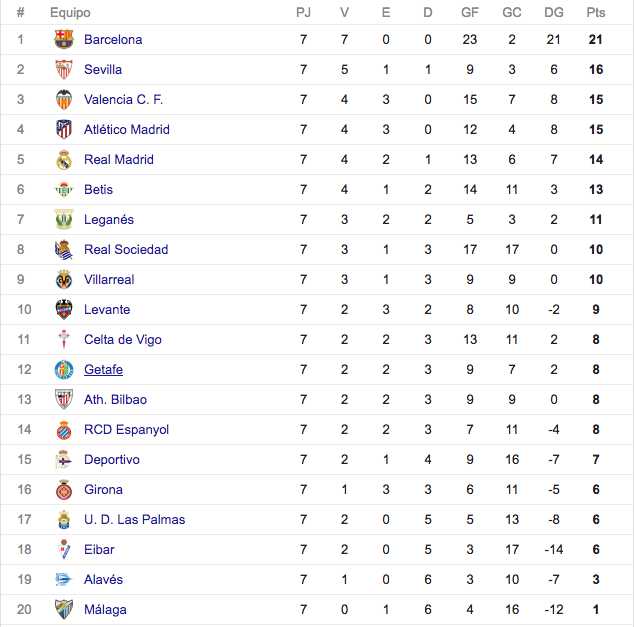Open the Getafe team link
Image resolution: width=634 pixels, height=627 pixels.
pos(104,369)
